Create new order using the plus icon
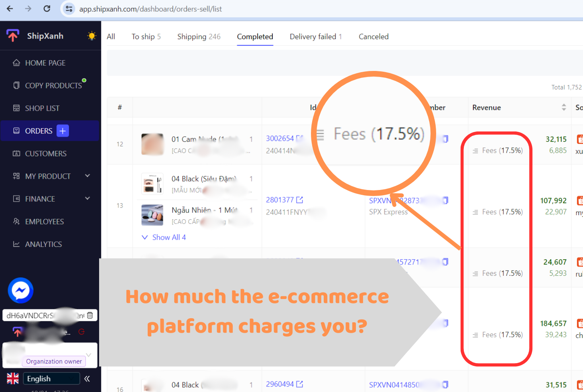The height and width of the screenshot is (392, 583). [62, 131]
